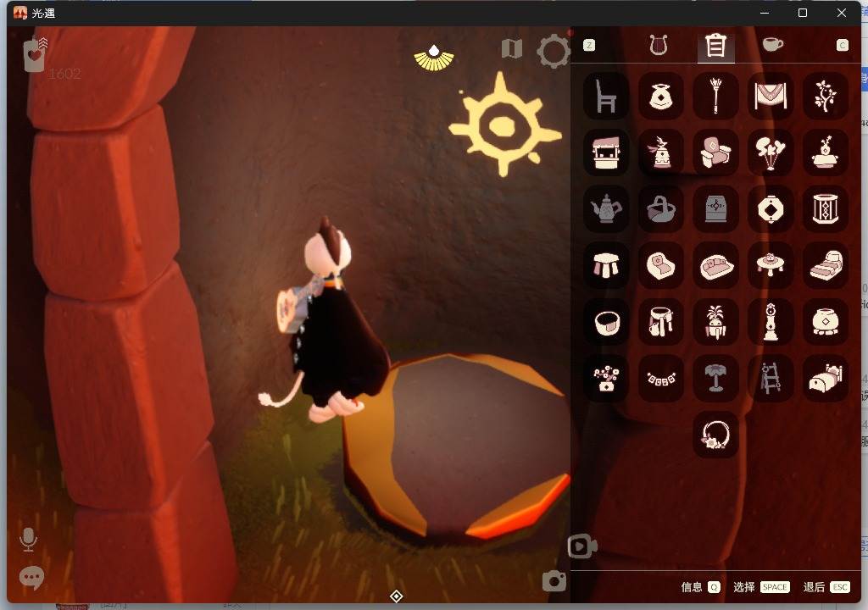Screen dimensions: 868x610
Task: Select the picnic basket prop
Action: [x=661, y=208]
